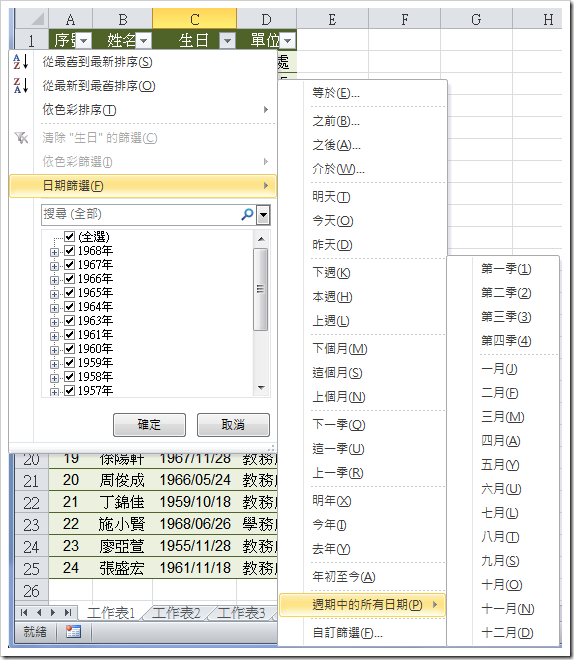This screenshot has height=660, width=574.
Task: Uncheck the 1968年 checkbox
Action: click(69, 251)
